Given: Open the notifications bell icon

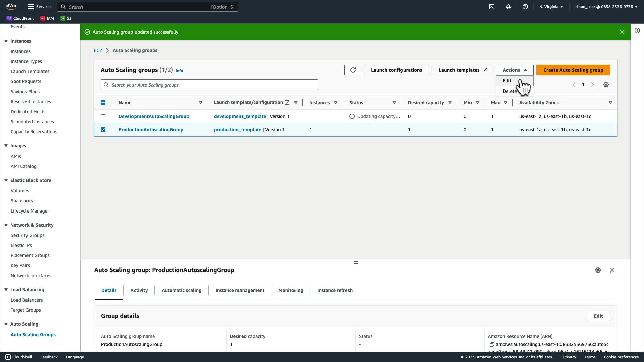Looking at the screenshot, I should [508, 7].
